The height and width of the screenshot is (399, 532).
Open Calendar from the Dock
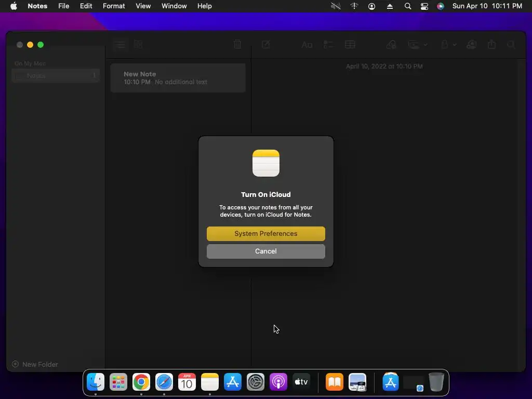coord(187,382)
